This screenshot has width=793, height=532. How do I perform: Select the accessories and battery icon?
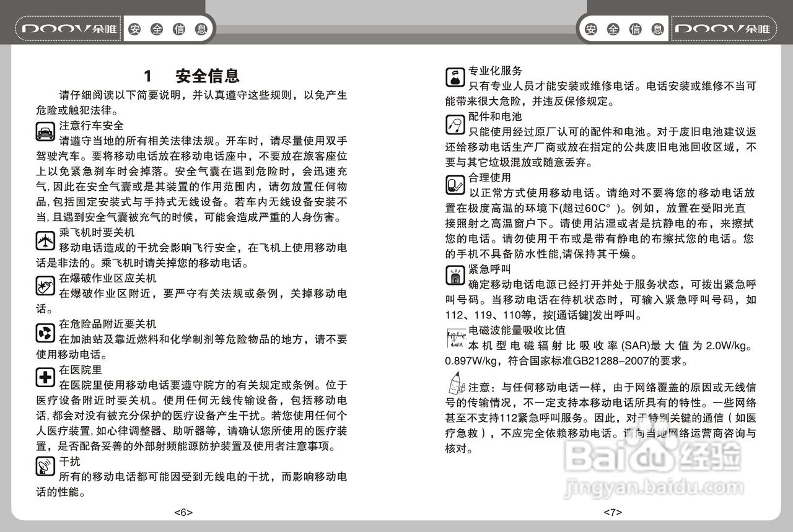click(x=454, y=124)
